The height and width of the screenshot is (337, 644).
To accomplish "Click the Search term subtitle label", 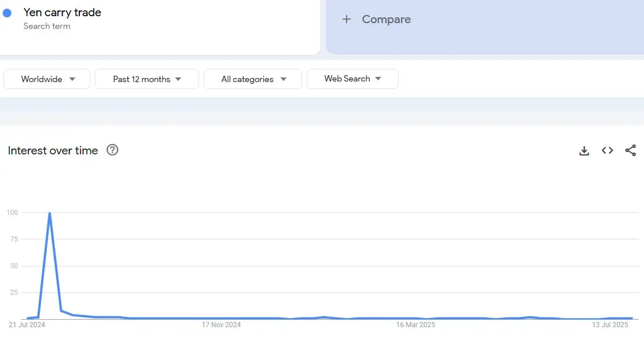I will click(47, 26).
